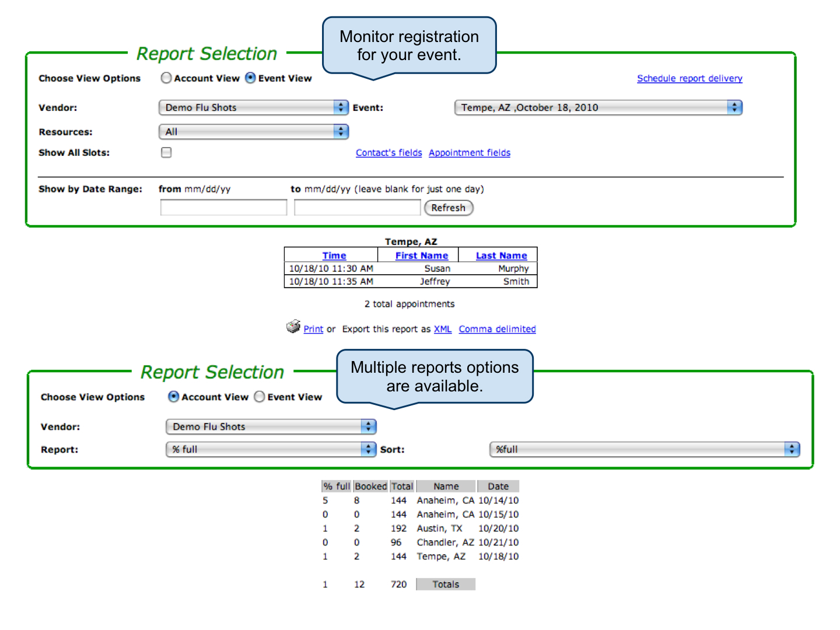Click the % full column header
The width and height of the screenshot is (840, 630).
[x=337, y=487]
